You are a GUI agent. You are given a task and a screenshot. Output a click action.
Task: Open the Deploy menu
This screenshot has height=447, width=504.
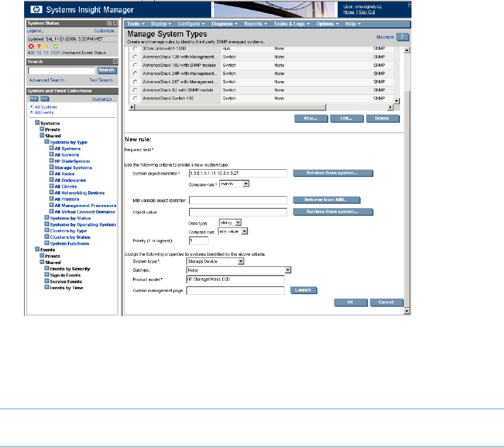[161, 24]
